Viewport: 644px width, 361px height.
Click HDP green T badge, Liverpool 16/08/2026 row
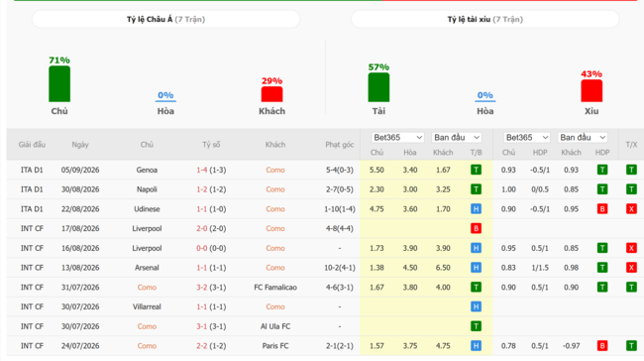pos(602,248)
